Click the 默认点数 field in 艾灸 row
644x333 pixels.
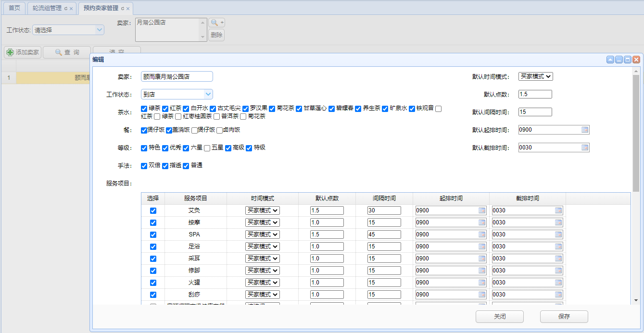pyautogui.click(x=327, y=210)
